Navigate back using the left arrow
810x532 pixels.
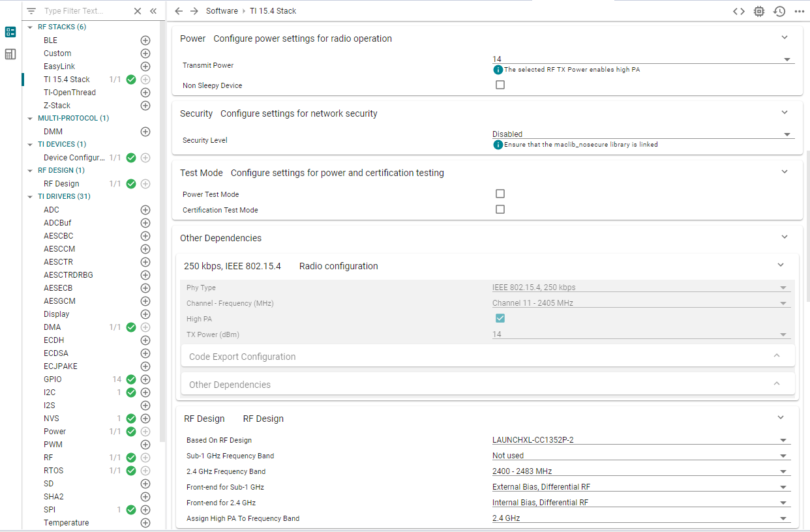click(179, 11)
